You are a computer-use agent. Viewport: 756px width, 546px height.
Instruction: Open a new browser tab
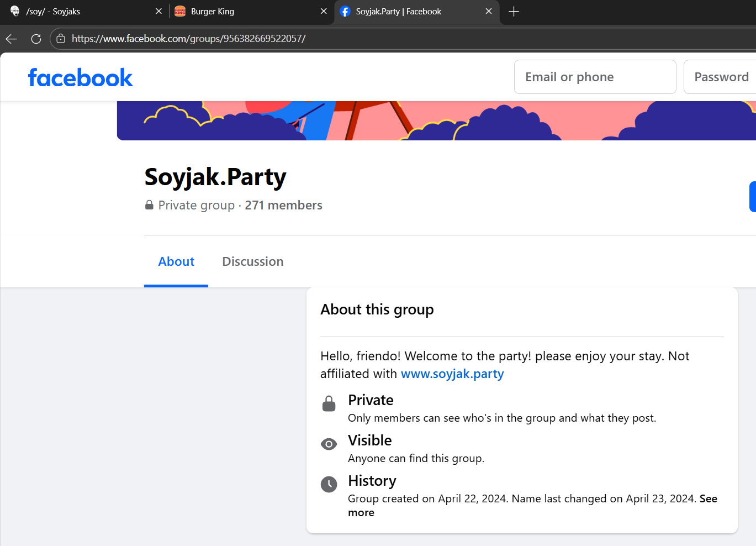514,12
